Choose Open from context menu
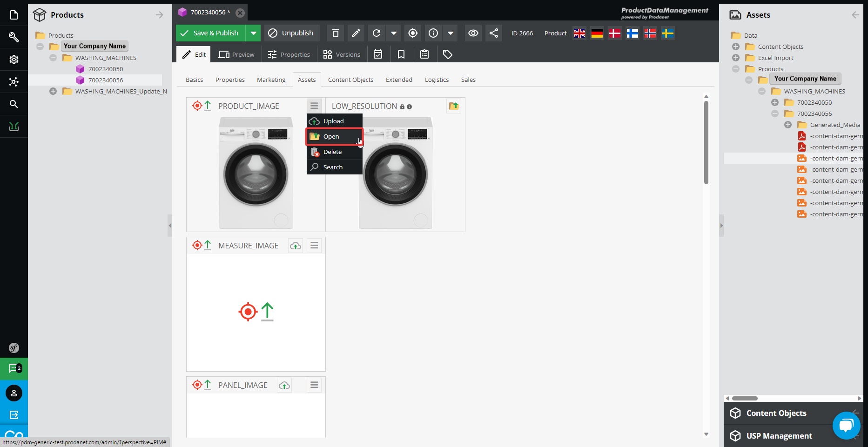 pos(334,136)
